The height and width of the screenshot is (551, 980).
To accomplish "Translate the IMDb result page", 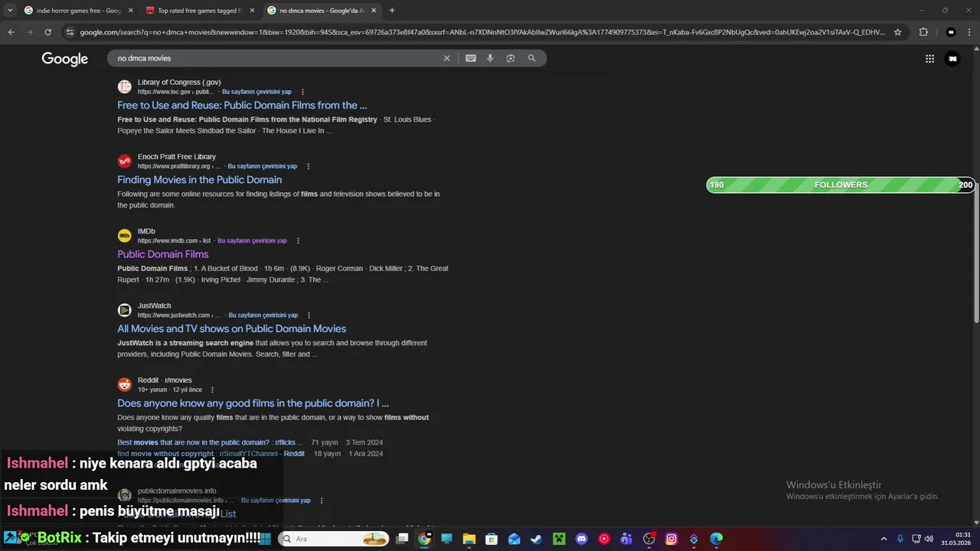I will pyautogui.click(x=252, y=240).
